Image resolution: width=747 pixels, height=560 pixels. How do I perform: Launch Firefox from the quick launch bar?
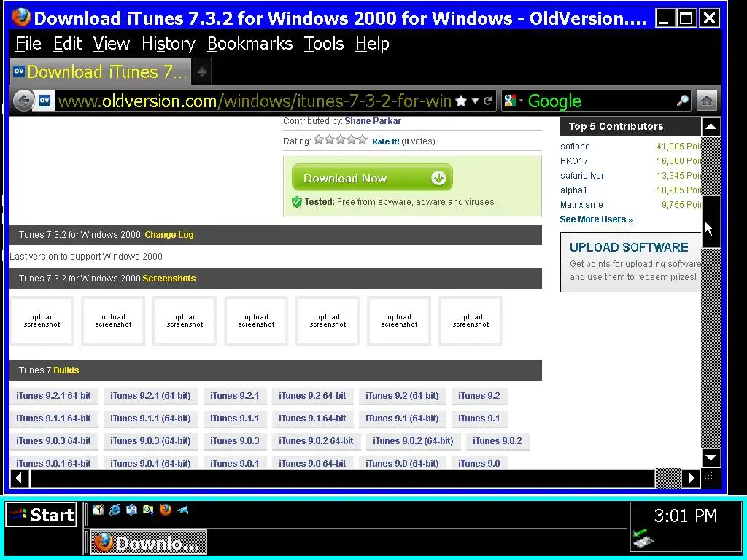pyautogui.click(x=166, y=510)
